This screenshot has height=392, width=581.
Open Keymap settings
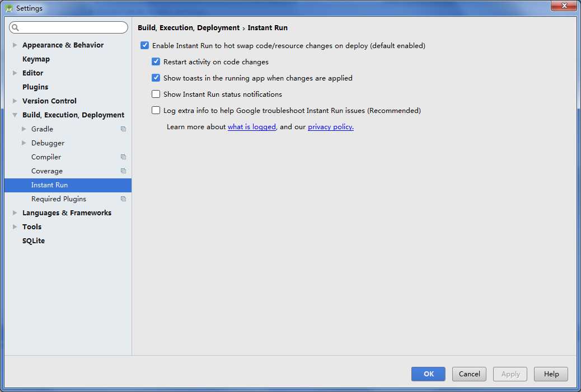tap(36, 59)
